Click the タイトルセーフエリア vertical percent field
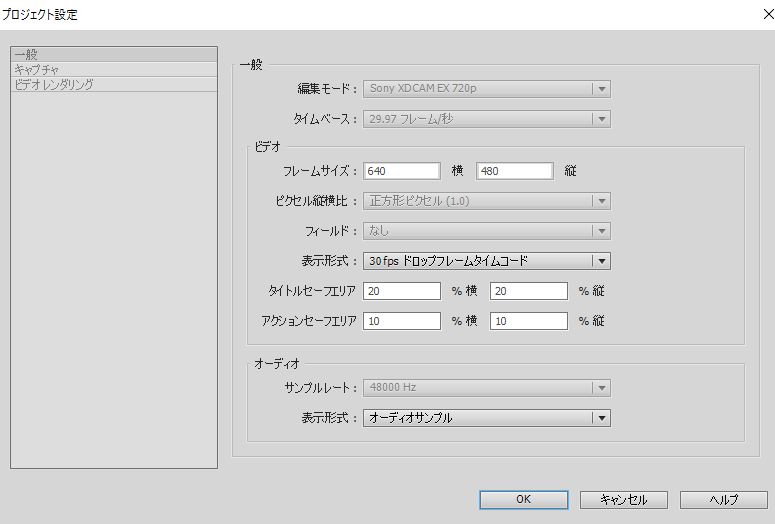Image resolution: width=775 pixels, height=524 pixels. (529, 291)
